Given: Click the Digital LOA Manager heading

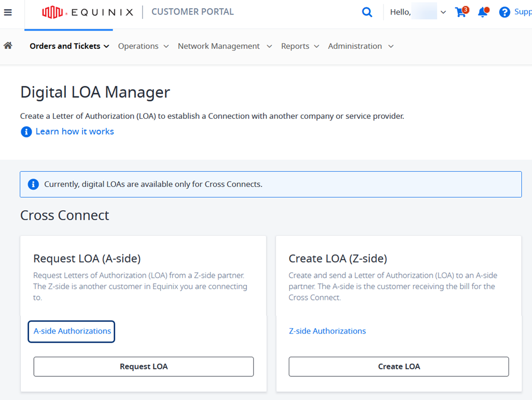Looking at the screenshot, I should 95,92.
